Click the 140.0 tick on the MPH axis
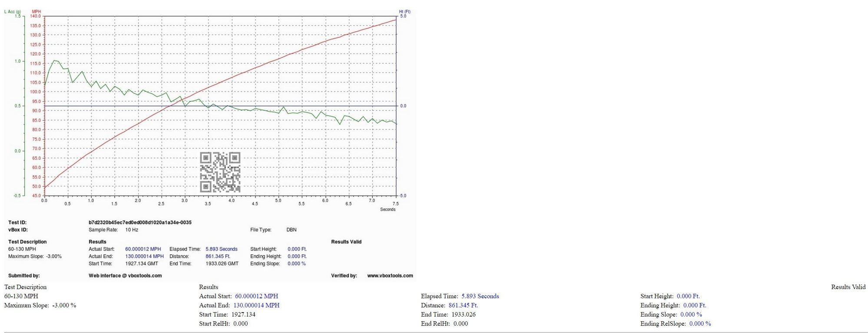 click(x=35, y=16)
